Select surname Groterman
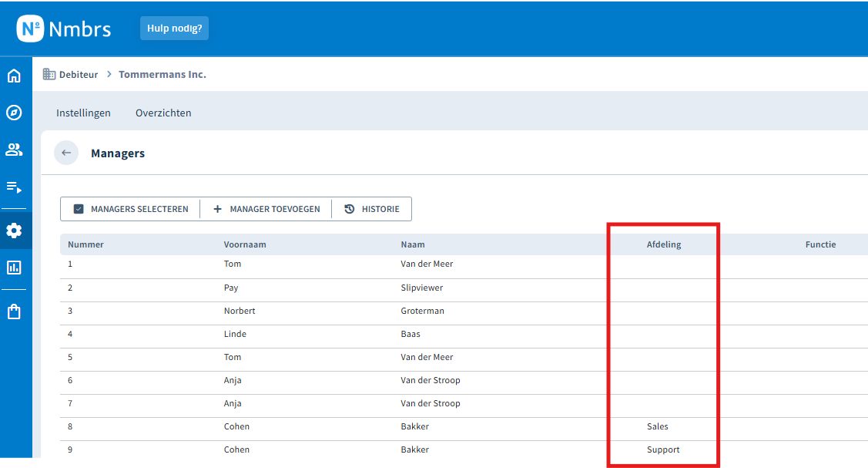868x468 pixels. point(422,311)
